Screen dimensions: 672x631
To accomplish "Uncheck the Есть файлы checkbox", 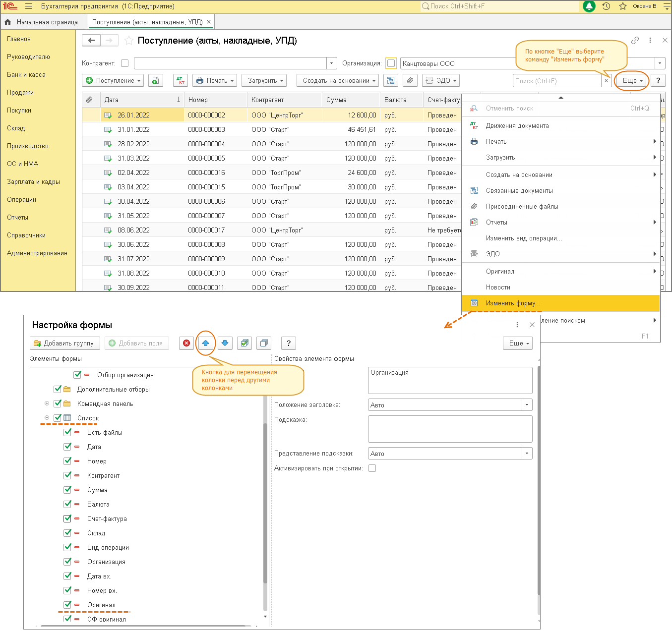I will pos(67,432).
